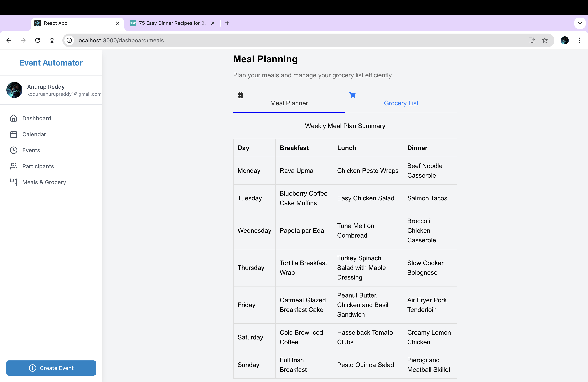
Task: Click the Participants people icon
Action: point(14,166)
